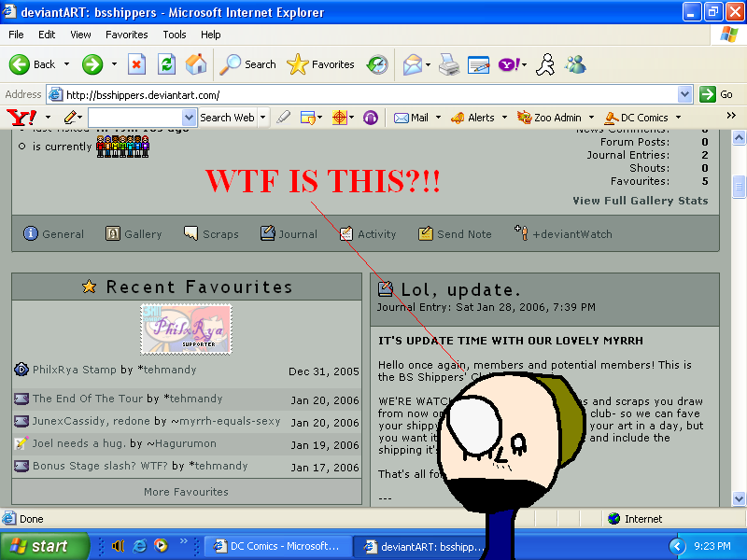Print the page with printer icon

pos(449,64)
